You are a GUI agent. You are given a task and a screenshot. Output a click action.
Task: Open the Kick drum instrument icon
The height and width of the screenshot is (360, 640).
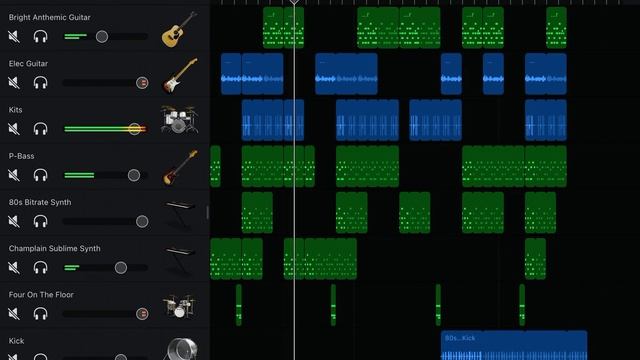(x=182, y=349)
